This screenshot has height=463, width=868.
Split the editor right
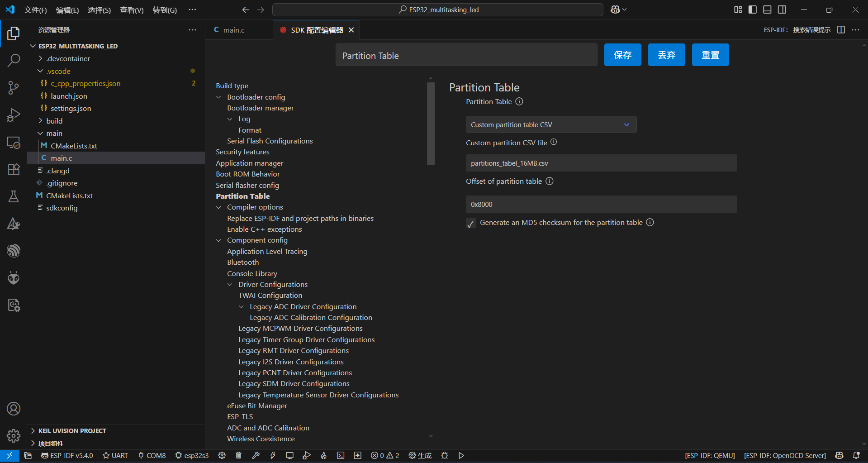click(x=841, y=30)
